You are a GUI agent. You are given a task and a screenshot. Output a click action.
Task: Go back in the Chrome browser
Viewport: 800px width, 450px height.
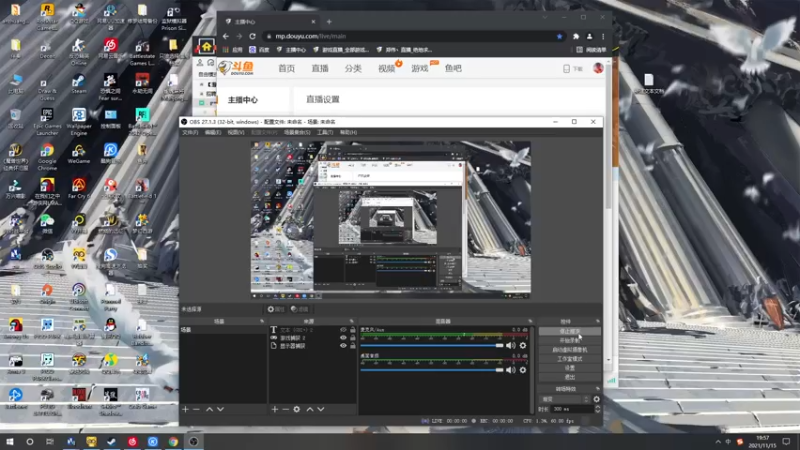226,36
